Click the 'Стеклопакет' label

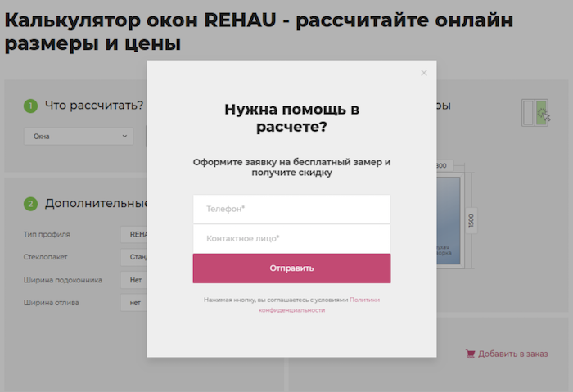(46, 257)
